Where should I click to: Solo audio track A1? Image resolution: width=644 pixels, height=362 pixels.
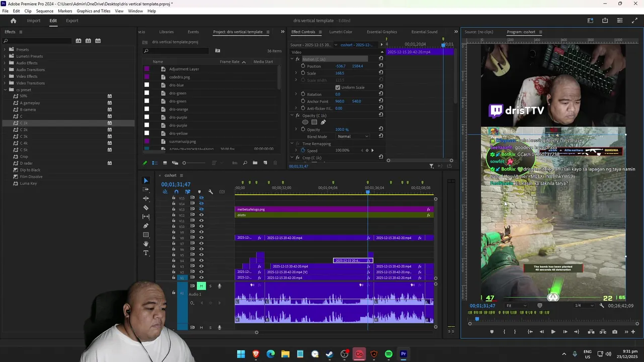coord(210,286)
